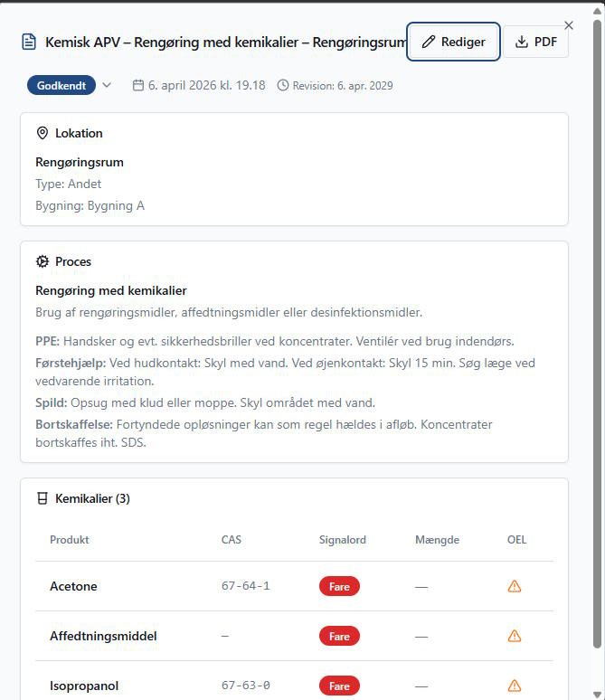This screenshot has width=605, height=700.
Task: Click the calendar icon before the date
Action: 138,86
